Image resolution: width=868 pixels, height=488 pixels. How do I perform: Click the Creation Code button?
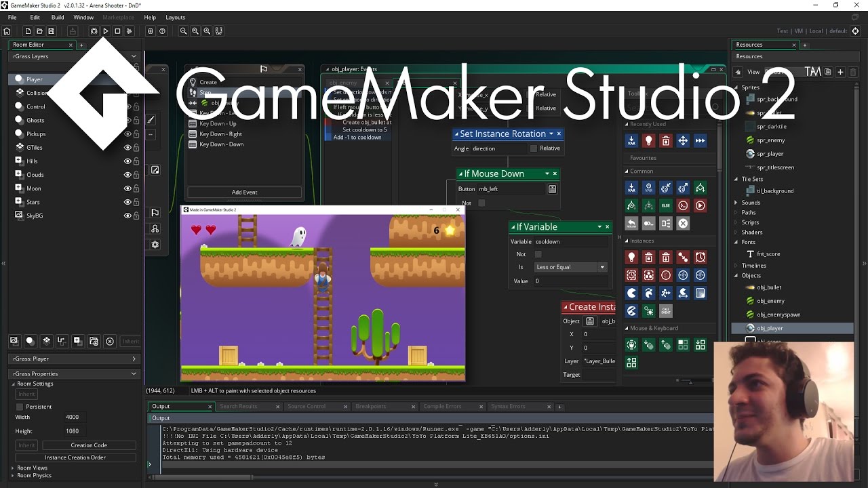(89, 445)
